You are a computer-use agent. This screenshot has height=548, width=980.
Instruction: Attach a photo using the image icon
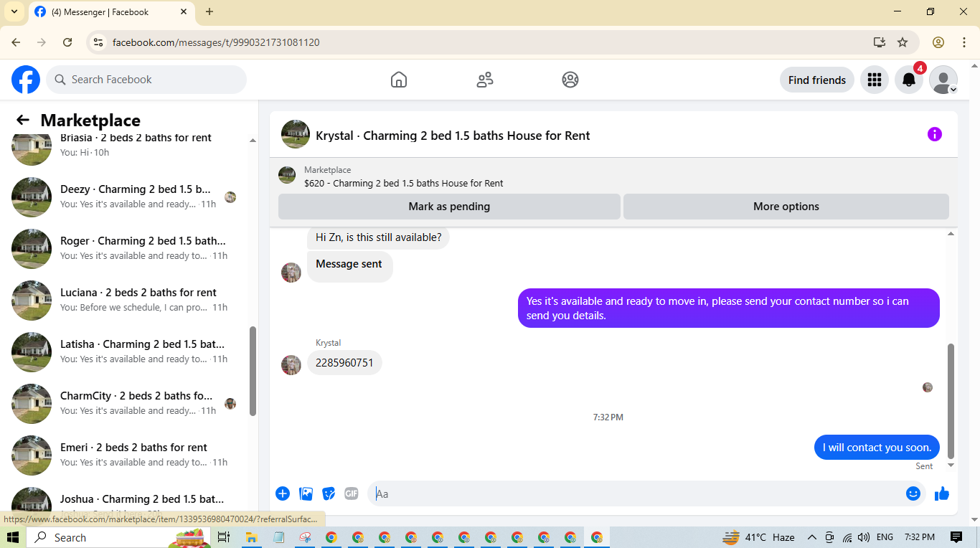click(x=306, y=493)
